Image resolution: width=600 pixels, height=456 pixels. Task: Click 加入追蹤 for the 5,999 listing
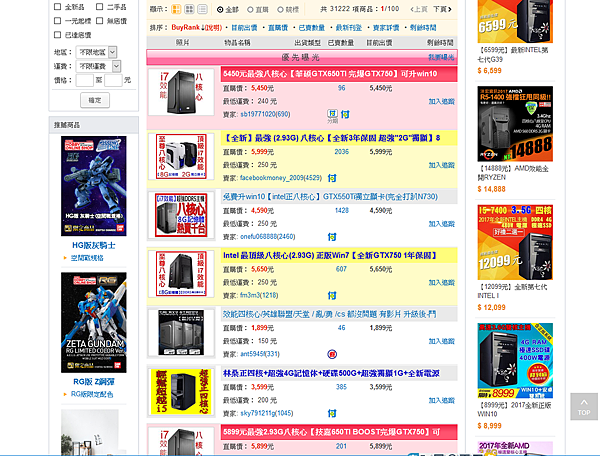pyautogui.click(x=442, y=165)
